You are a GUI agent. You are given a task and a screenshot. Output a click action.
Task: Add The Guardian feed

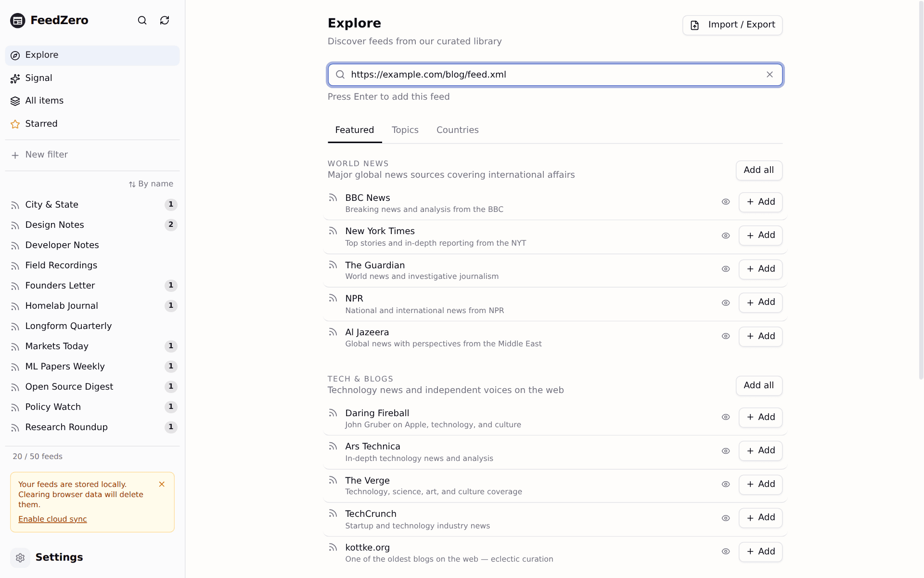pos(760,269)
